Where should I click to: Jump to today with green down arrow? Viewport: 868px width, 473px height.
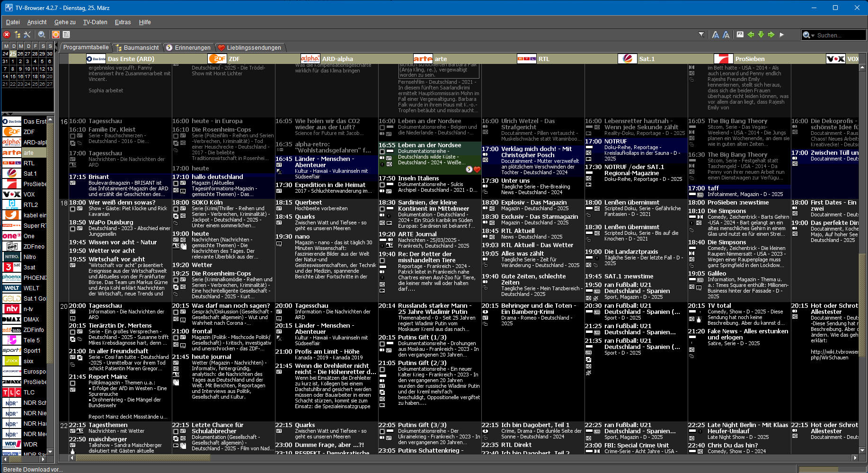coord(761,35)
